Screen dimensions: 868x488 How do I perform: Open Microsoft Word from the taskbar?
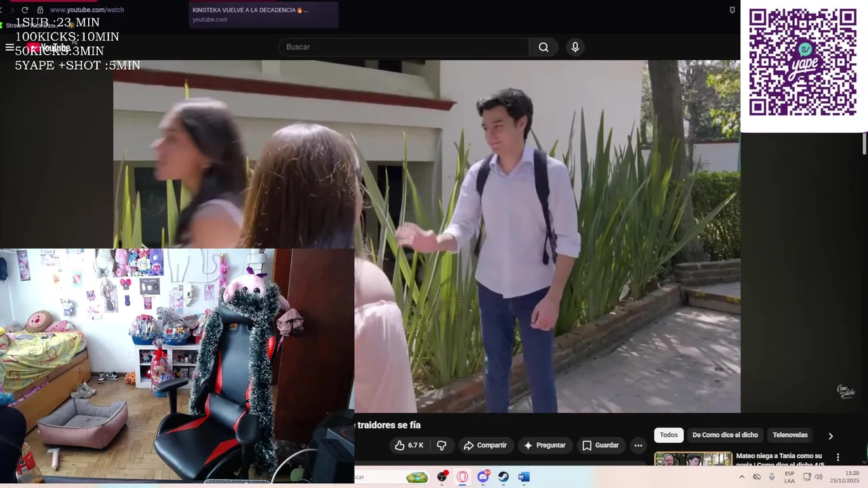click(524, 477)
